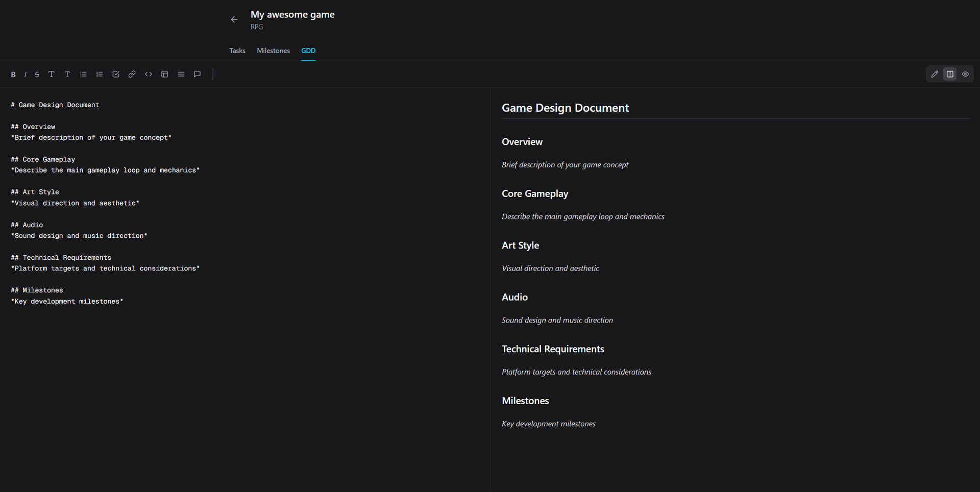The height and width of the screenshot is (492, 980).
Task: Select the GDD tab
Action: 308,51
